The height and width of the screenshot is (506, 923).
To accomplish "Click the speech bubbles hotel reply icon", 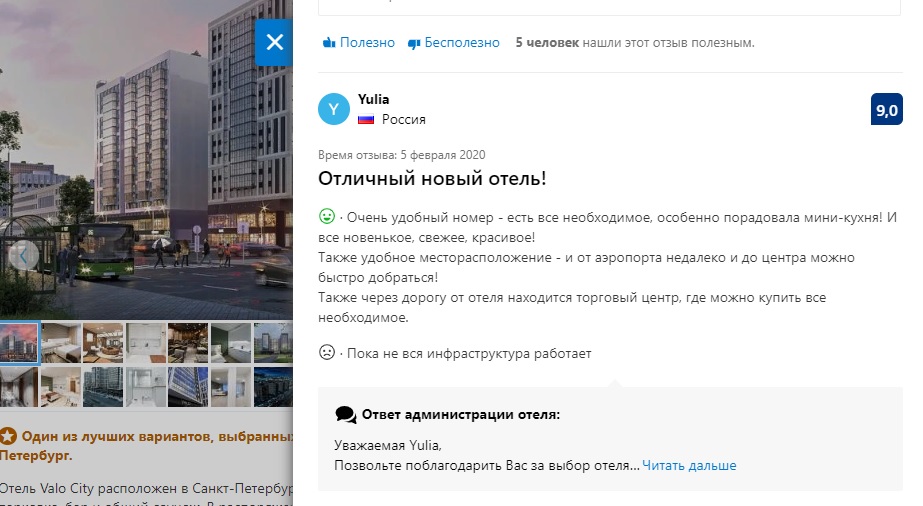I will click(x=346, y=415).
